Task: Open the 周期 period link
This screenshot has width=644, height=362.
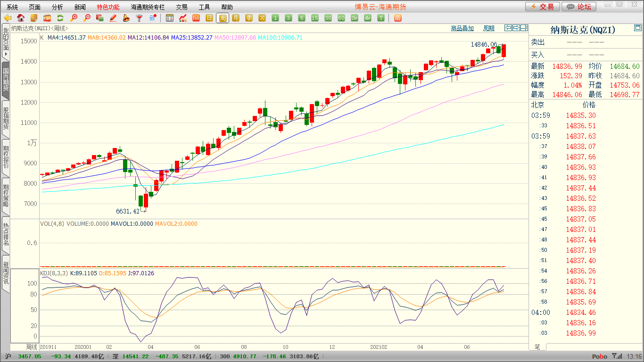Action: pos(489,28)
